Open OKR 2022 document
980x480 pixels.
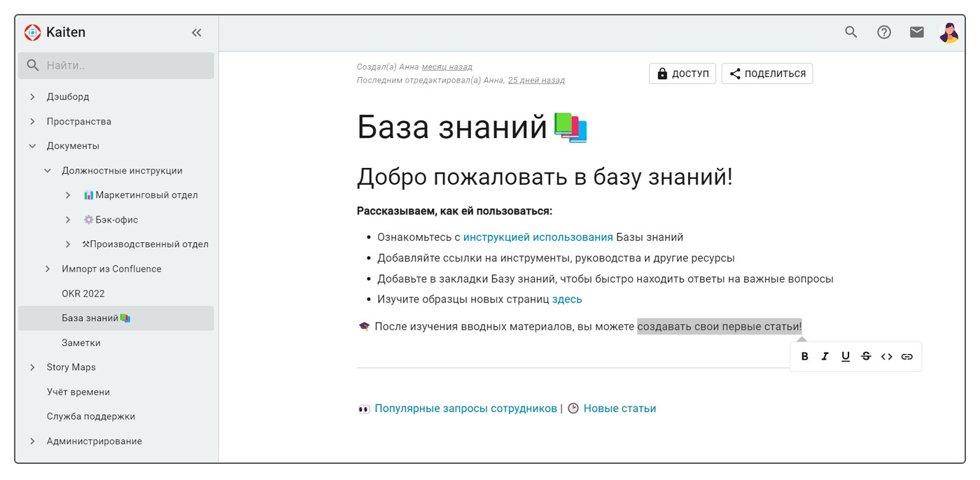point(83,294)
